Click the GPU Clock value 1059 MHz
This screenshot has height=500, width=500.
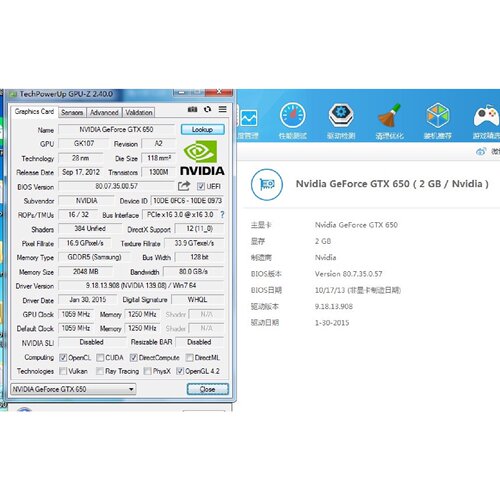tap(76, 314)
